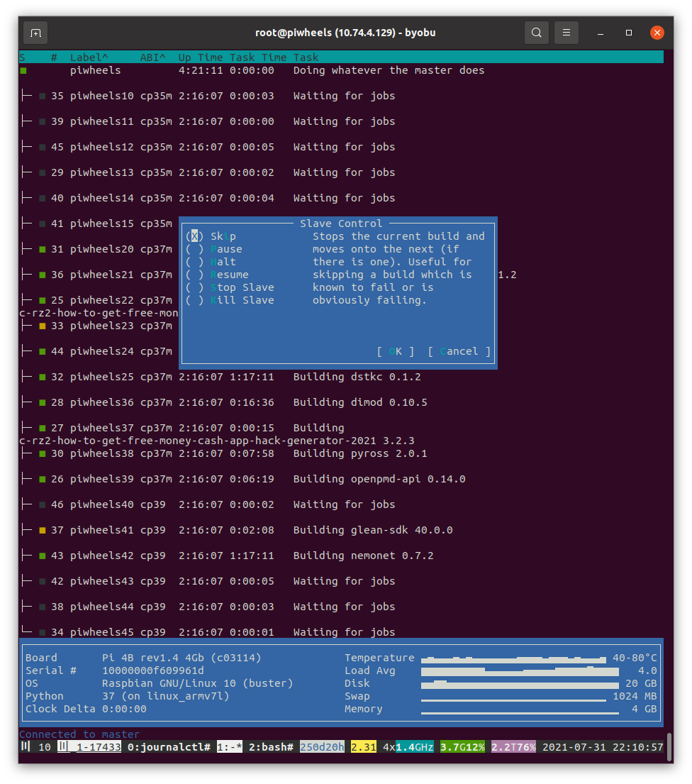Select piwheels11 slave row
The image size is (692, 784).
click(x=342, y=121)
